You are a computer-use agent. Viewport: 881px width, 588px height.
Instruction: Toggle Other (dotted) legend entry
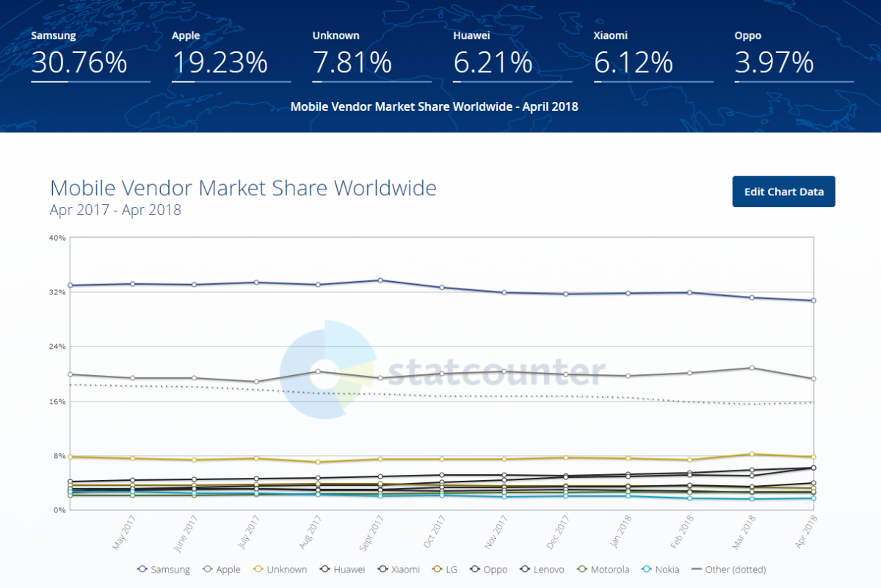[728, 569]
